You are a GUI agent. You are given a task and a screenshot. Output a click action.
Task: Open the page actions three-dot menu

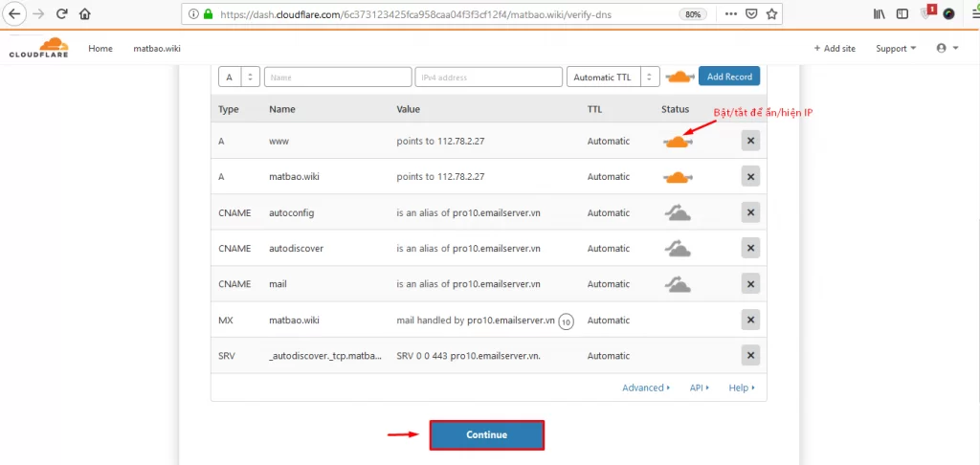coord(730,13)
